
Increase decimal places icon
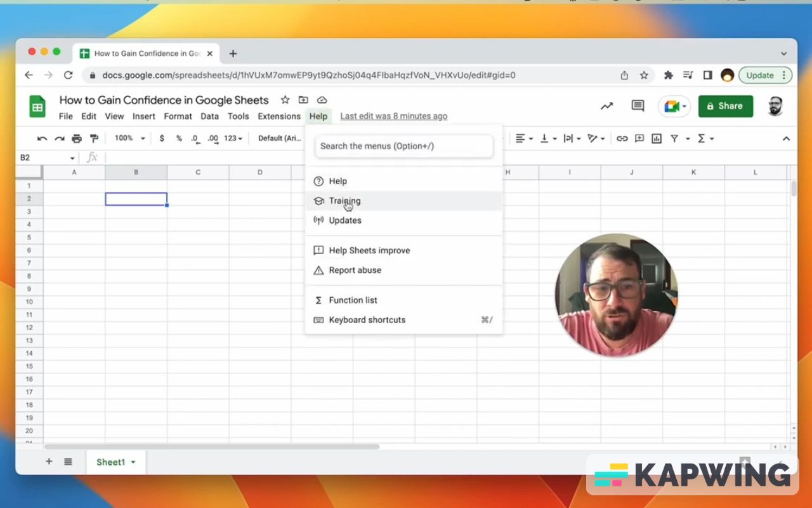tap(213, 138)
